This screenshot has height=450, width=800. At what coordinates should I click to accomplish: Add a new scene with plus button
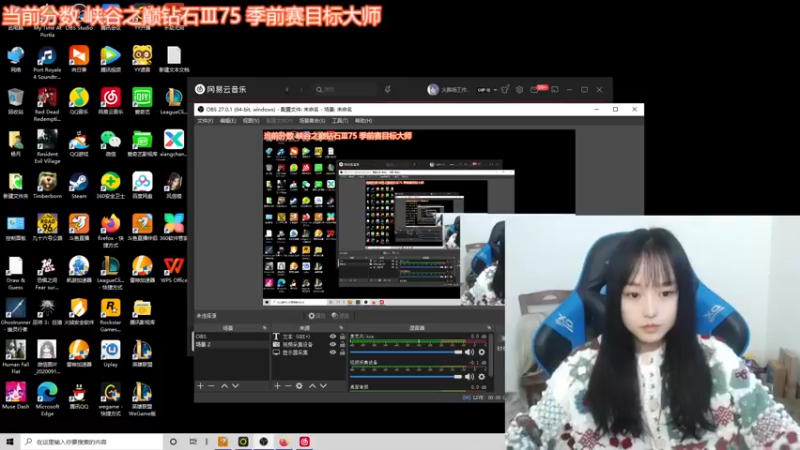click(201, 386)
